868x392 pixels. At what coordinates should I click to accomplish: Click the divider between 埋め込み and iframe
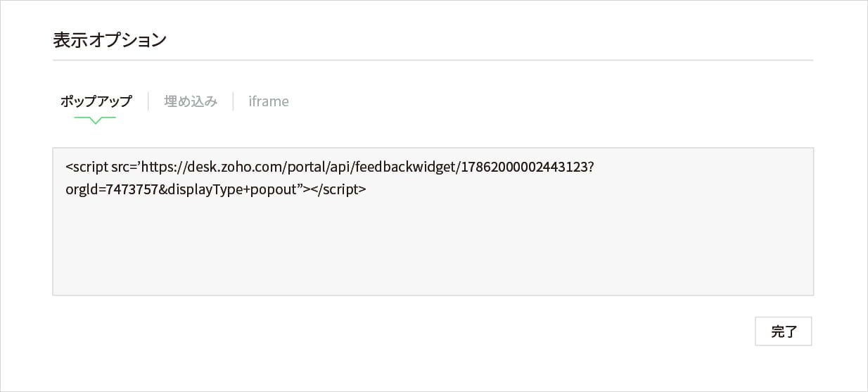click(x=233, y=101)
